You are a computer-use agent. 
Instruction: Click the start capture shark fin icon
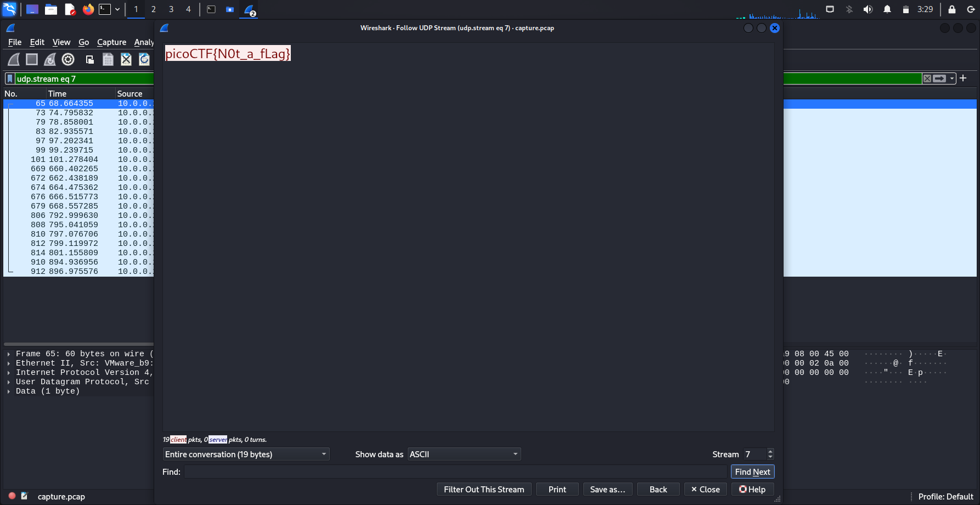[14, 59]
